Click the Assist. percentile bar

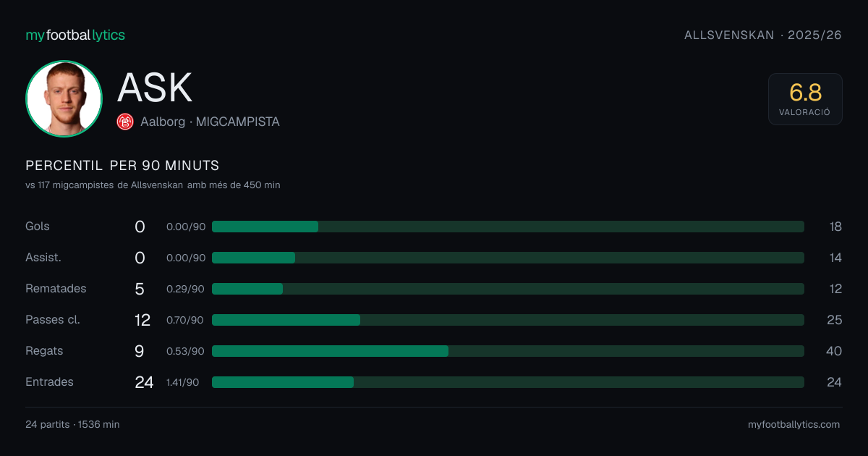[508, 258]
